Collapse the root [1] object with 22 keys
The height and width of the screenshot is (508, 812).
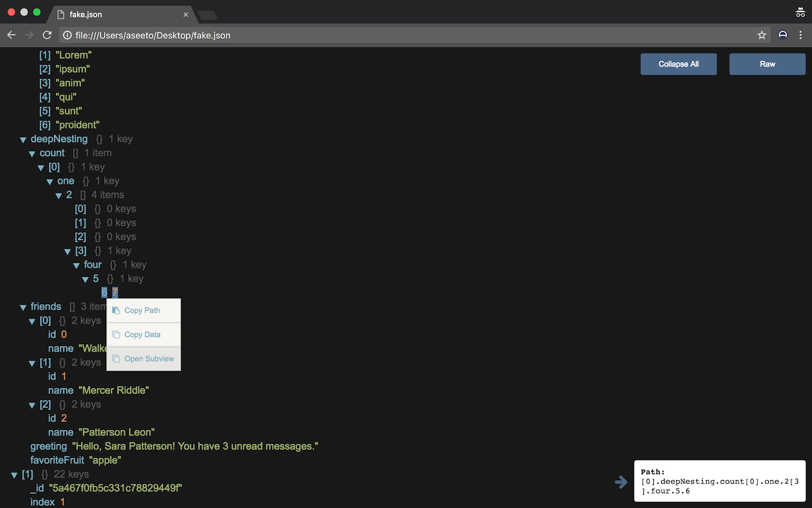(15, 475)
